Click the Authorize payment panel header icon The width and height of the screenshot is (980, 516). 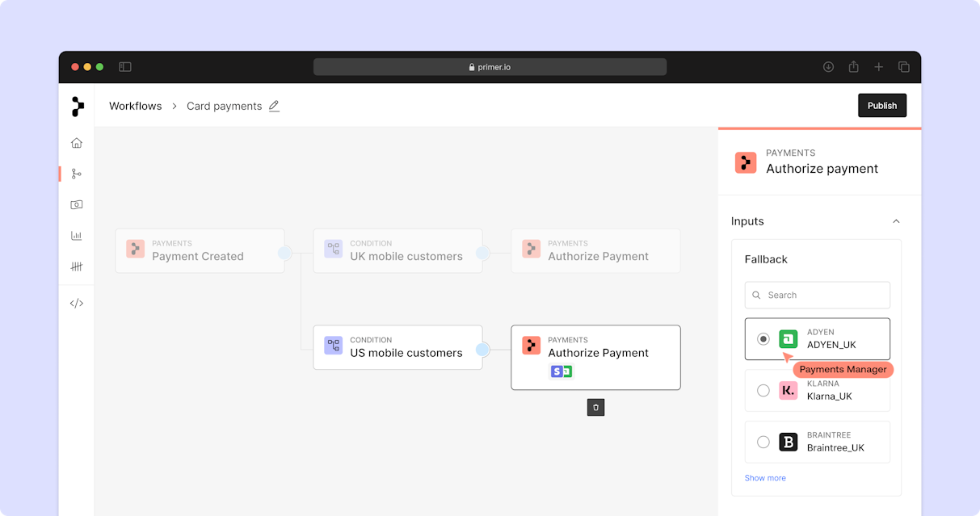(746, 162)
